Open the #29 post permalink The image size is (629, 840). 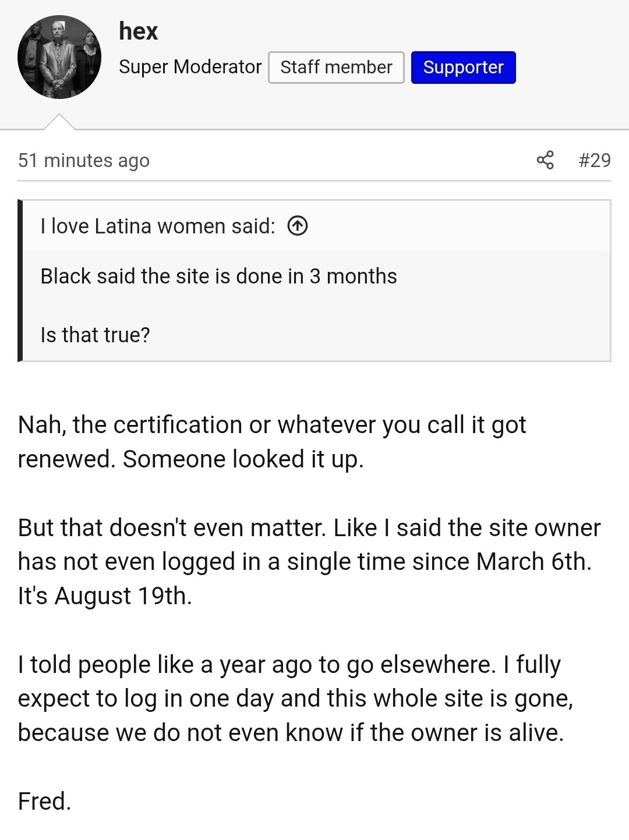tap(595, 160)
